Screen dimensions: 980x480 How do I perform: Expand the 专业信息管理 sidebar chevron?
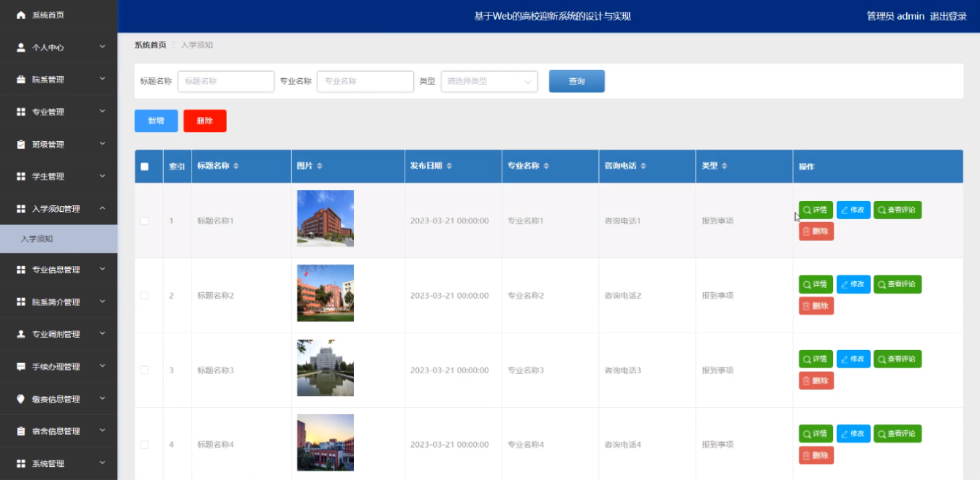pos(102,269)
